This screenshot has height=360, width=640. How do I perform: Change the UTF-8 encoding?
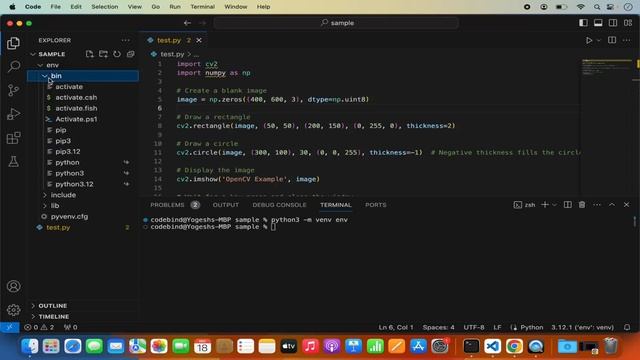coord(473,327)
